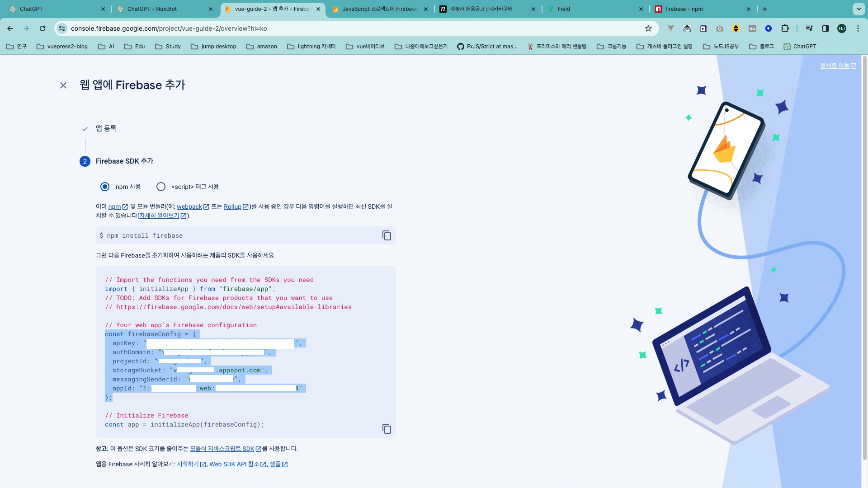
Task: Open the amazon bookmark folder
Action: (262, 47)
